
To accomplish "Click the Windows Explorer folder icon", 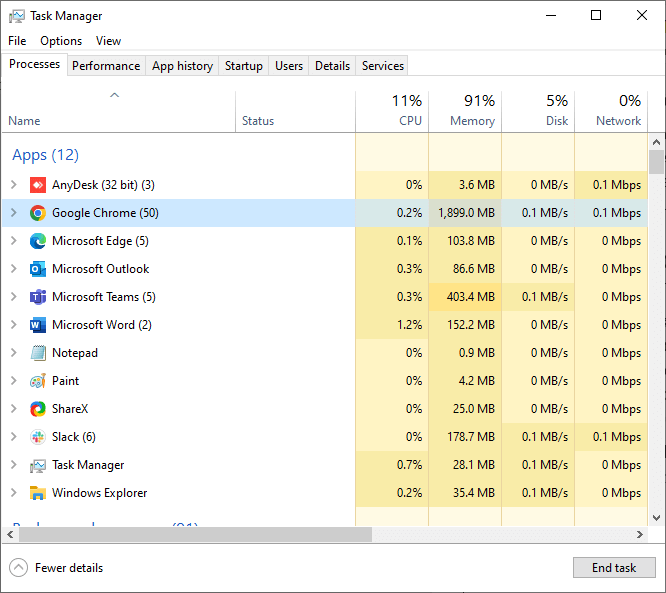I will (x=38, y=493).
